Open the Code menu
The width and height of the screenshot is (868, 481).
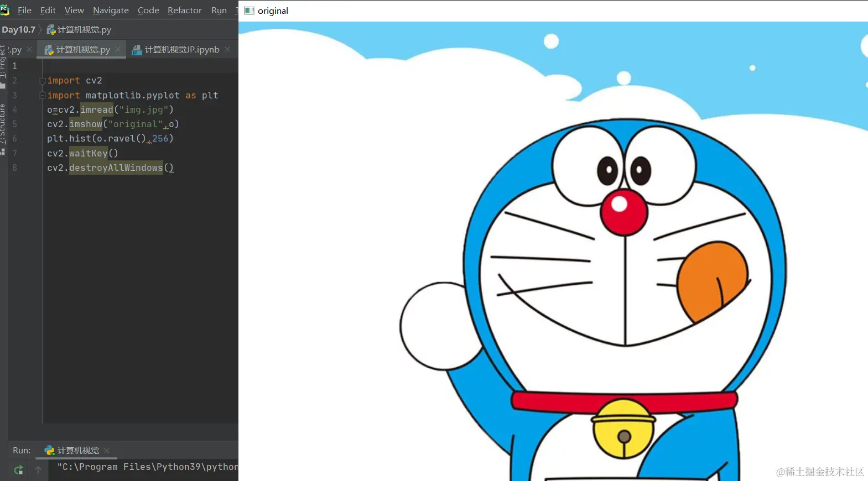coord(148,11)
